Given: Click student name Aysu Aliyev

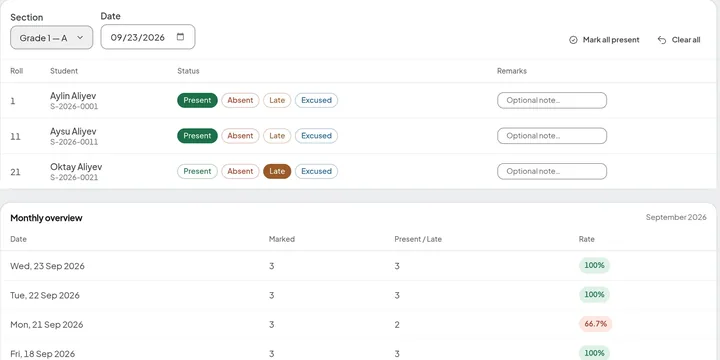Looking at the screenshot, I should click(x=73, y=131).
